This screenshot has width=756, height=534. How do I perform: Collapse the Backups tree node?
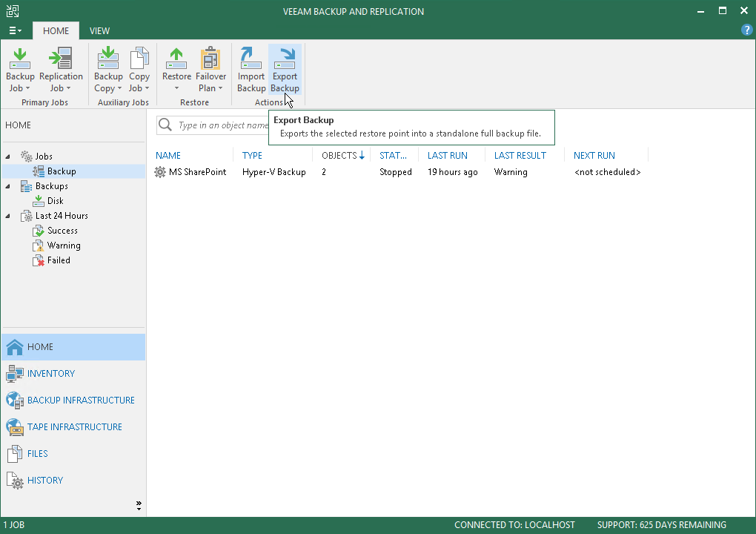[7, 187]
